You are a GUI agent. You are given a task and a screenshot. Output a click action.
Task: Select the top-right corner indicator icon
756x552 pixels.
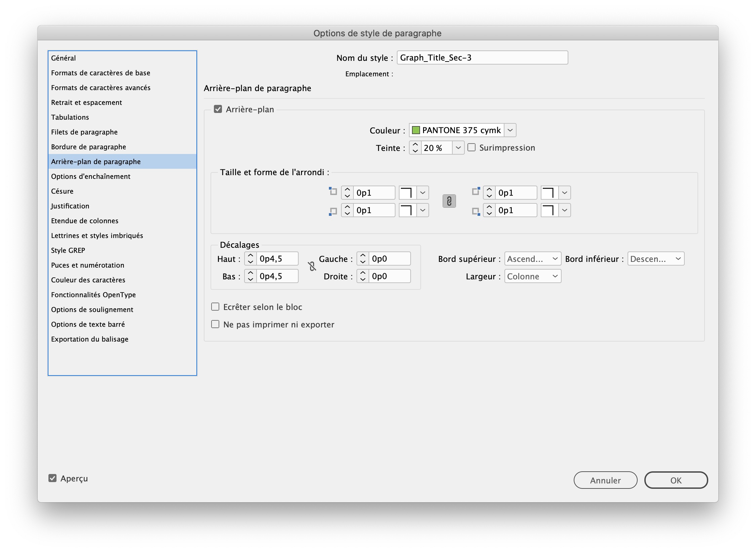(476, 191)
